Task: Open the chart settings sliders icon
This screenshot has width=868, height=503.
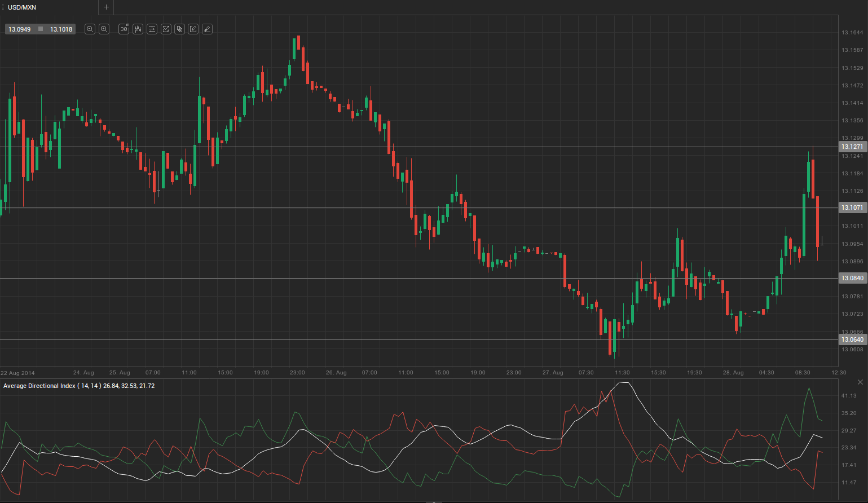Action: click(x=152, y=29)
